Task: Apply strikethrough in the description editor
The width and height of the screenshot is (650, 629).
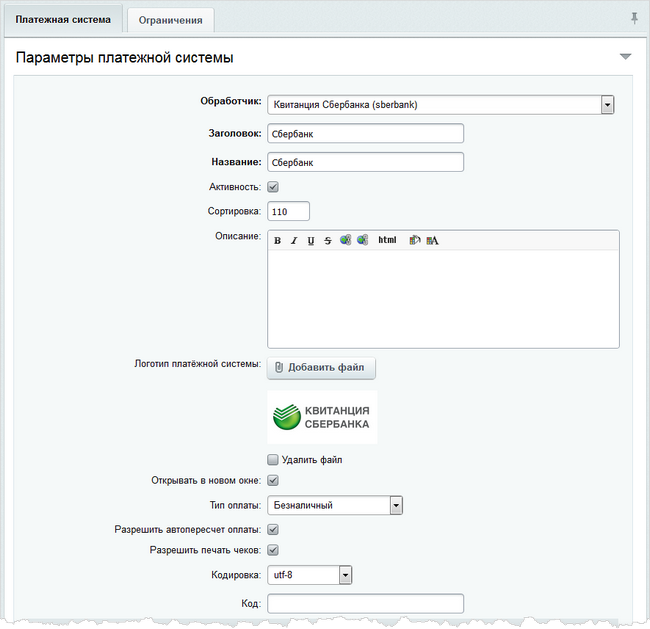Action: (328, 240)
